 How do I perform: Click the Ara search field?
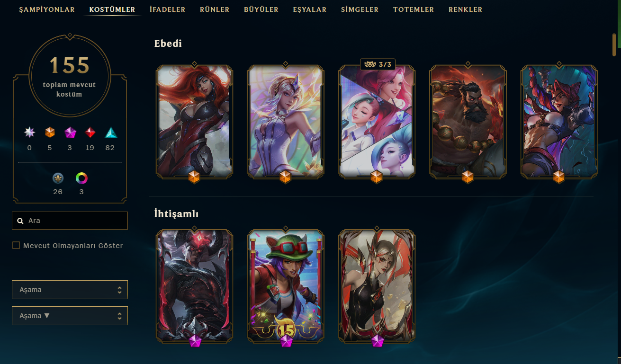70,221
